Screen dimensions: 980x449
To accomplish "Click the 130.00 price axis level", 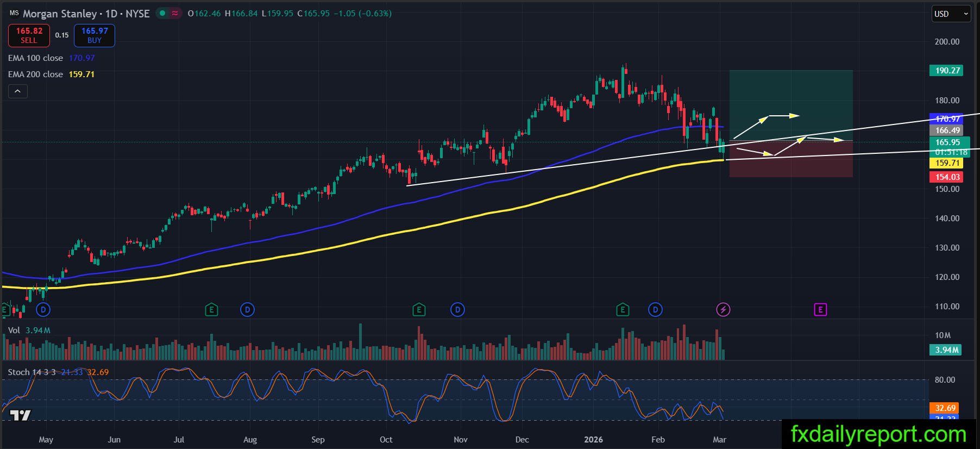I will (x=947, y=247).
